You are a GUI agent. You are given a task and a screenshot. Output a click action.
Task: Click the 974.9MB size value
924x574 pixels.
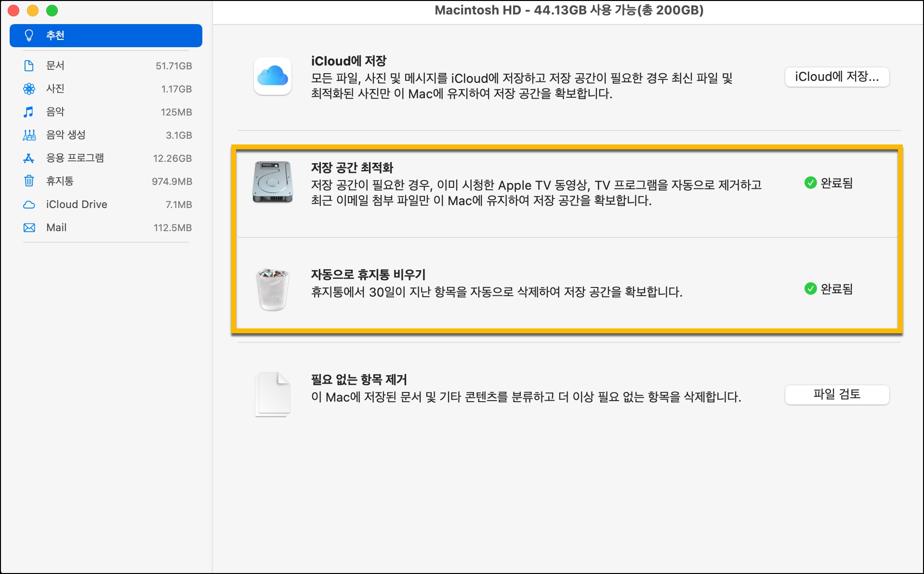[x=172, y=182]
